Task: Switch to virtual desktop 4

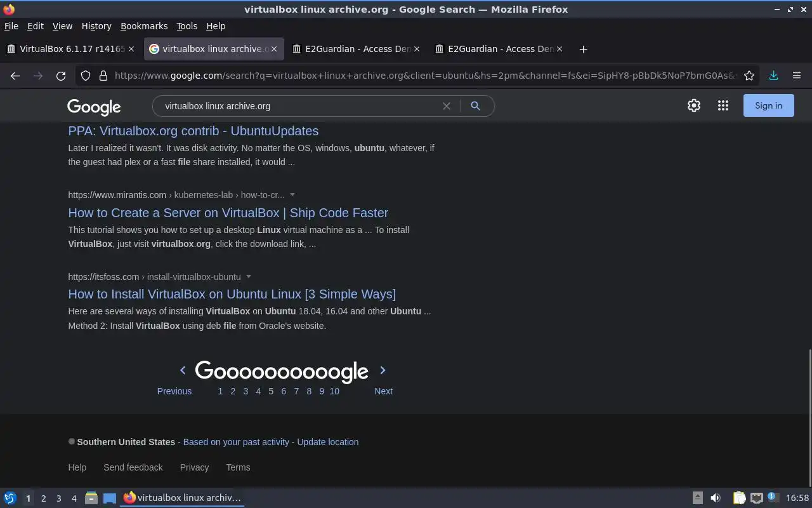Action: 74,498
